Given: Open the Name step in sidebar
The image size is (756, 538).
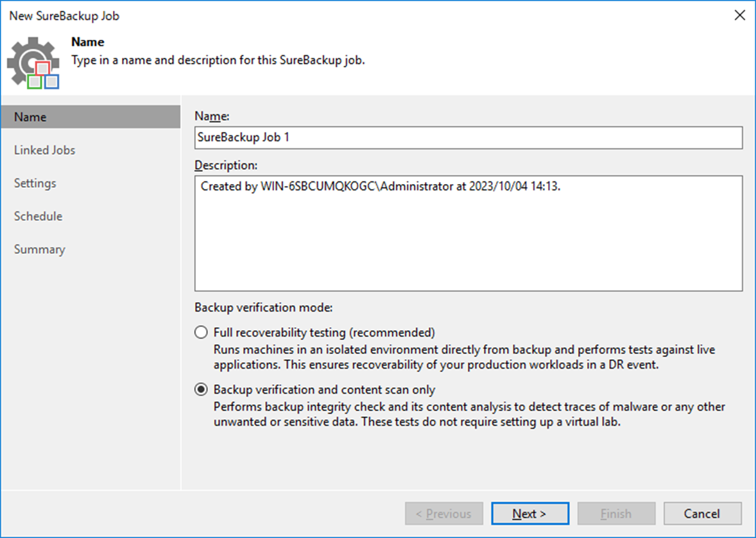Looking at the screenshot, I should (90, 117).
